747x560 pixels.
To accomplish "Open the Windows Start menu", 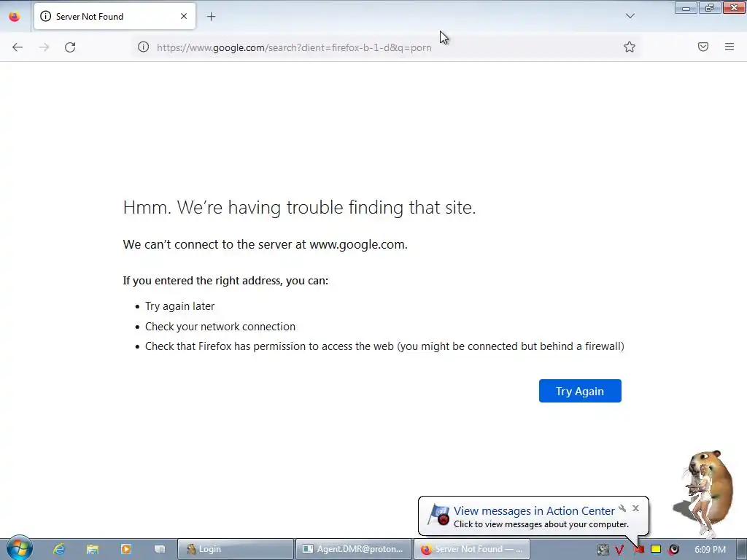I will 19,548.
